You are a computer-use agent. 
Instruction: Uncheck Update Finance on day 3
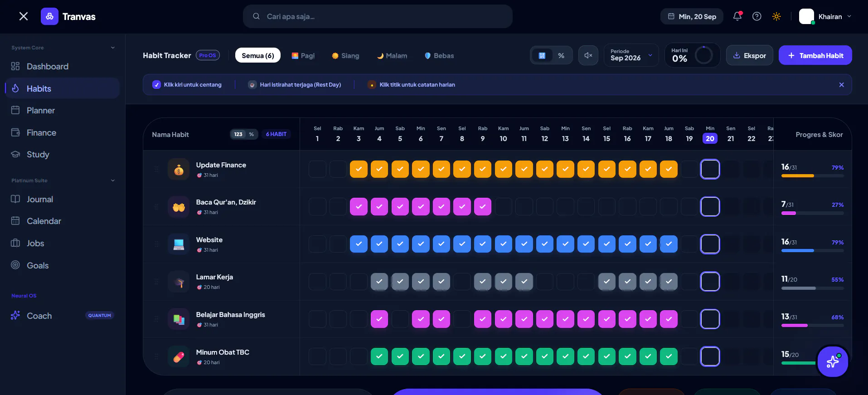click(359, 169)
